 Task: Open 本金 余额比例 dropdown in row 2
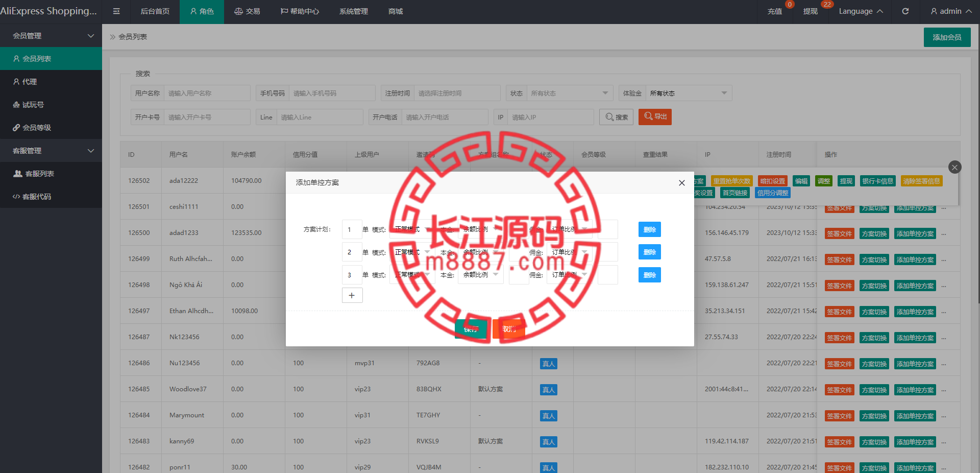[x=481, y=252]
